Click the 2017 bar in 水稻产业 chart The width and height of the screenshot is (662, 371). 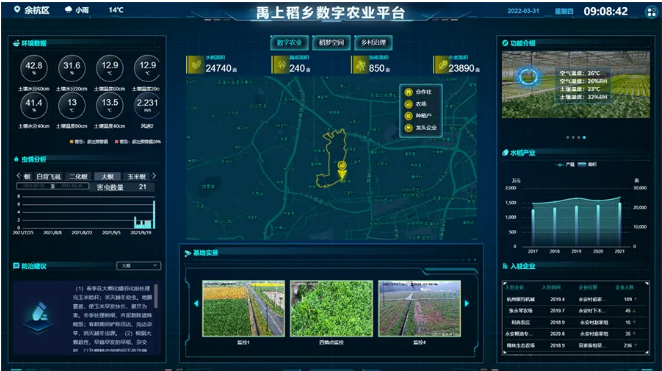tap(533, 227)
